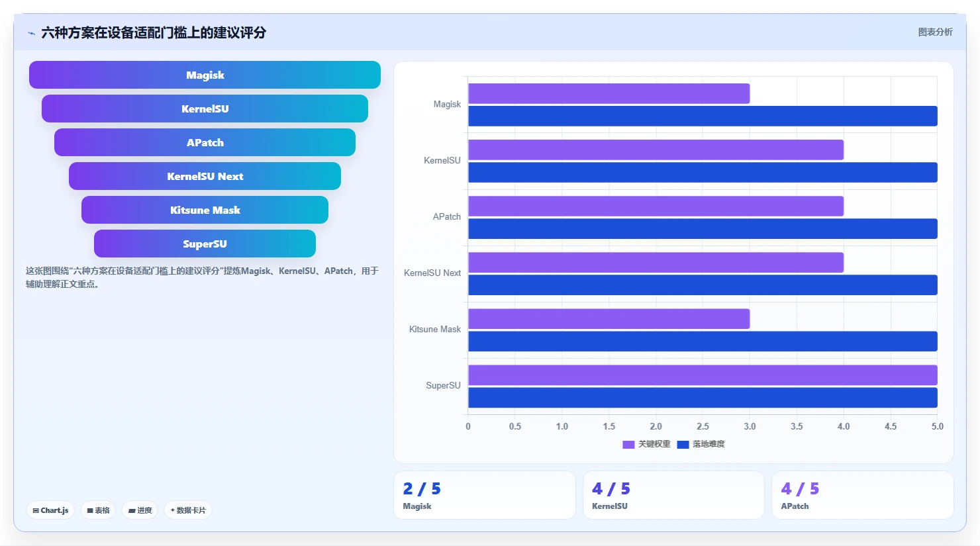Viewport: 980px width, 546px height.
Task: Toggle the 关键权重 legend series
Action: (646, 444)
